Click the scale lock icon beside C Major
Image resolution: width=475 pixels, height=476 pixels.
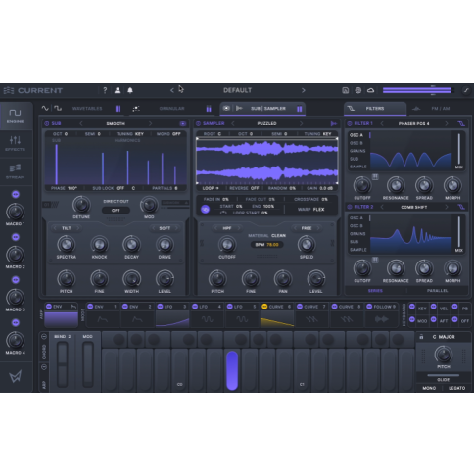click(x=421, y=337)
